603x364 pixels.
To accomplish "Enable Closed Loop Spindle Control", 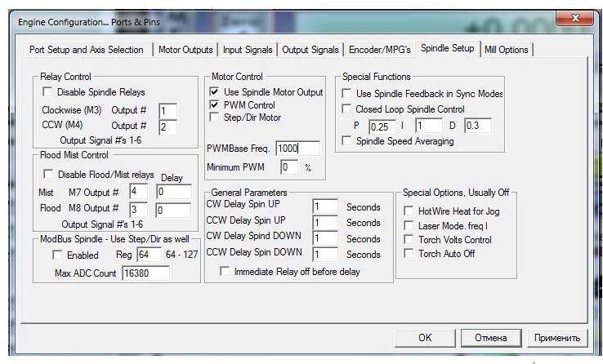I will pyautogui.click(x=346, y=109).
